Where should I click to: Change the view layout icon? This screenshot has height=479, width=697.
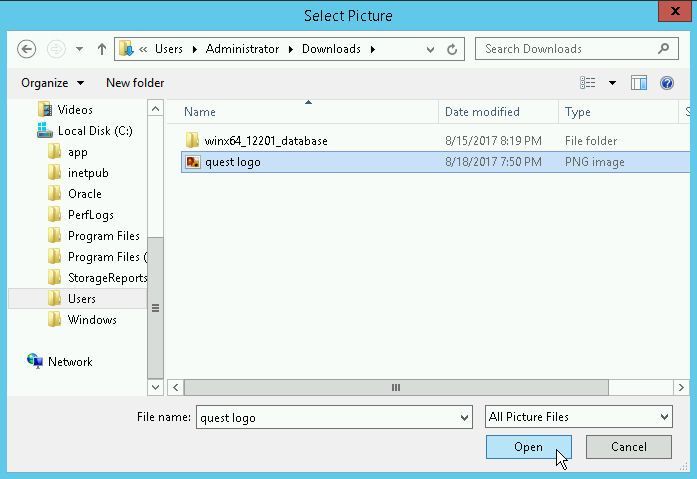(588, 83)
